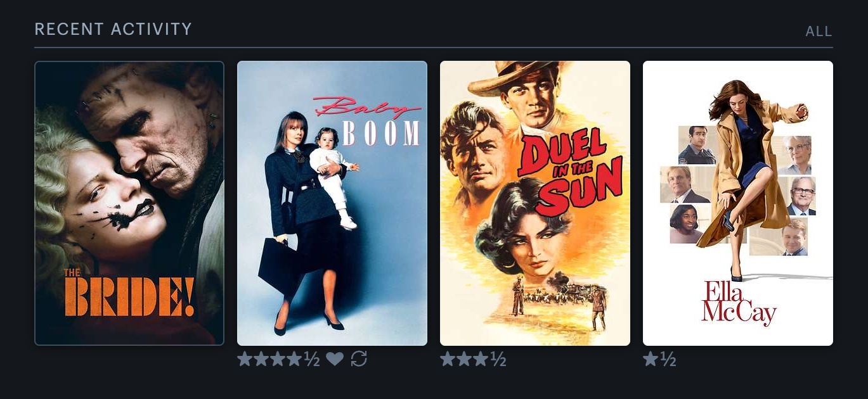Click the half-star symbol under Baby Boom

312,360
